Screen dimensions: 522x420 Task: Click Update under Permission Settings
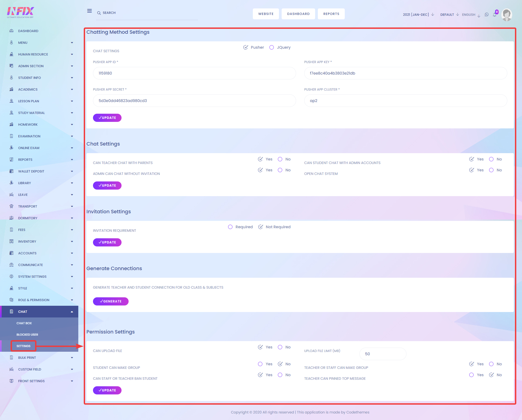(107, 390)
